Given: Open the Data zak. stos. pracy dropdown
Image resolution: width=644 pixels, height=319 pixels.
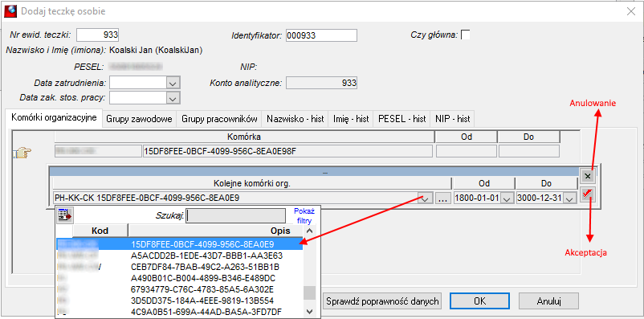Looking at the screenshot, I should tap(173, 98).
